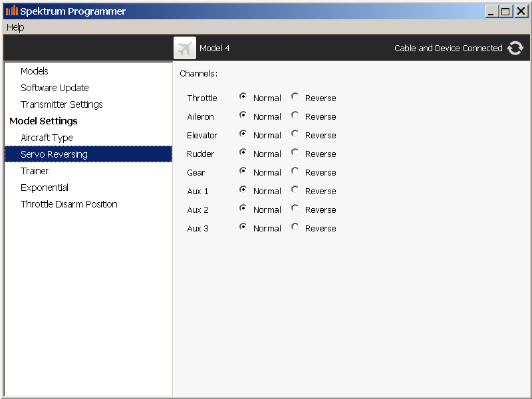Maximize the Spektrum Programmer window
532x399 pixels.
coord(505,11)
